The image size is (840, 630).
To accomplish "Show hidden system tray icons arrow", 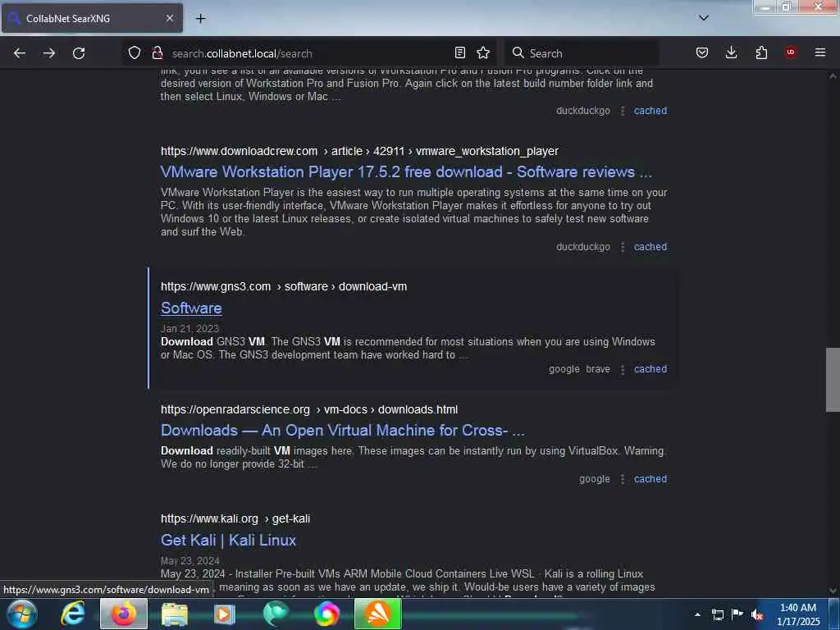I will pos(697,614).
